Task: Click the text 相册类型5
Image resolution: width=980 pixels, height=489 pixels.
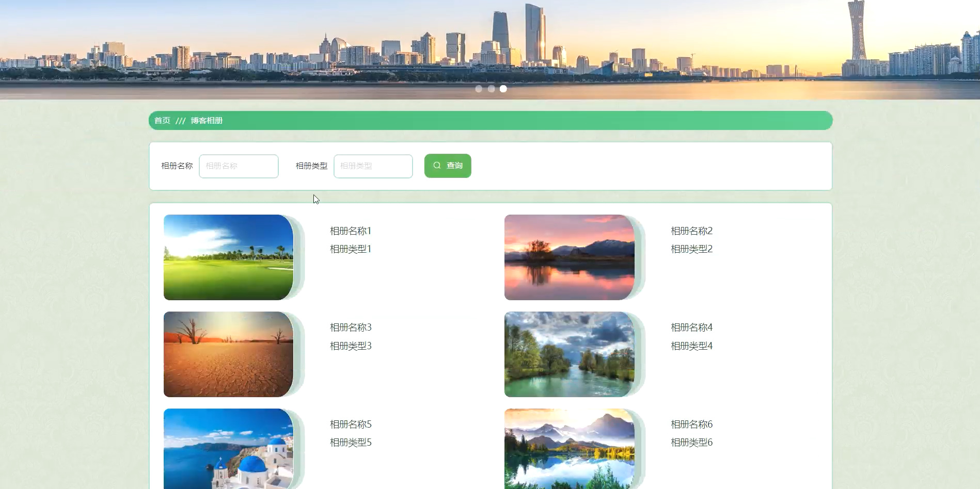Action: coord(351,442)
